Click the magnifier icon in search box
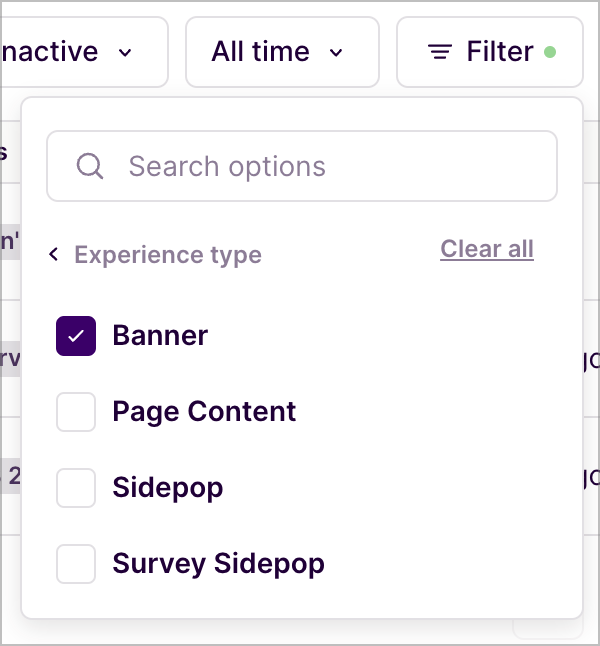The height and width of the screenshot is (646, 600). [90, 166]
